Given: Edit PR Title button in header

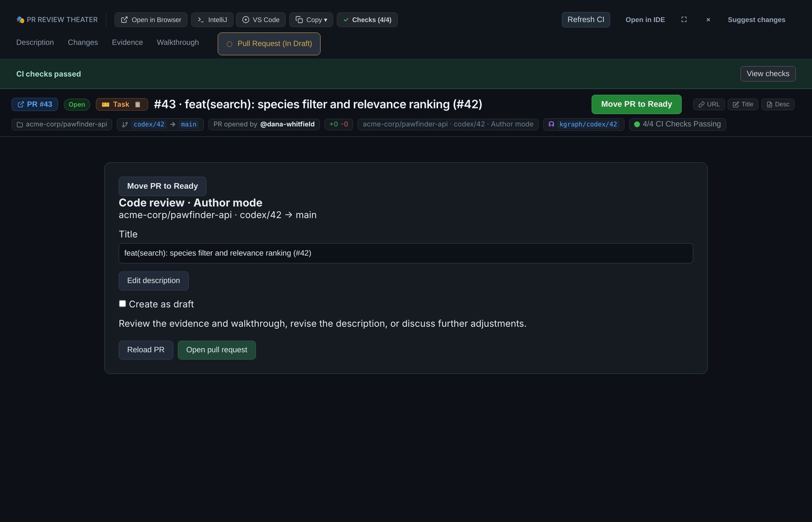Looking at the screenshot, I should [x=743, y=105].
